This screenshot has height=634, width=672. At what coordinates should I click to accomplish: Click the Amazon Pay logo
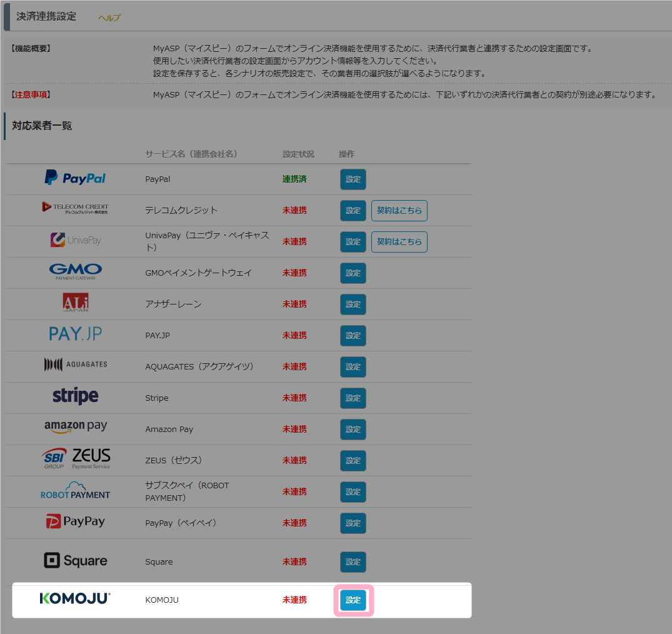click(75, 428)
